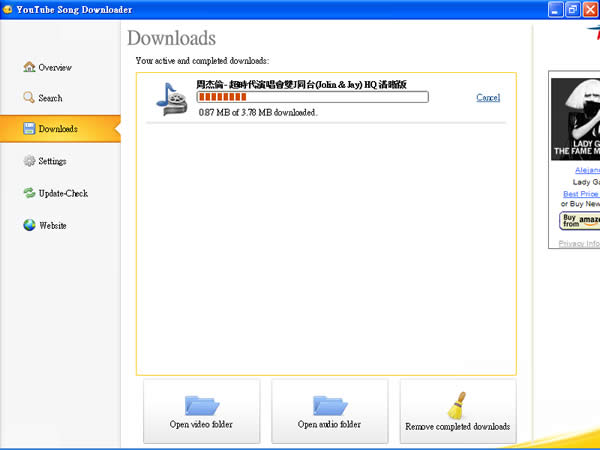
Task: Click the Buy from Amazon button
Action: (579, 221)
